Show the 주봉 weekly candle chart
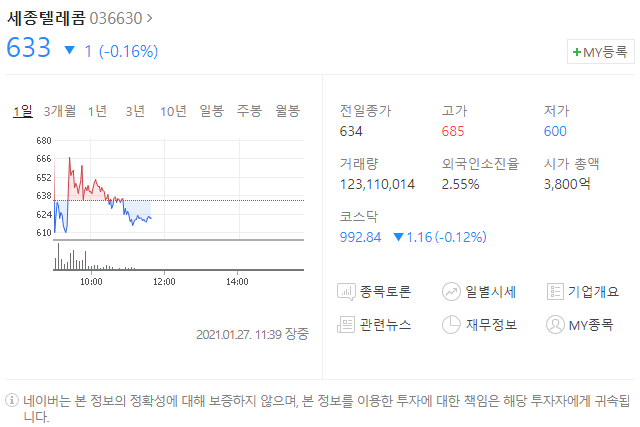Screen dimensions: 640x427 click(x=249, y=111)
